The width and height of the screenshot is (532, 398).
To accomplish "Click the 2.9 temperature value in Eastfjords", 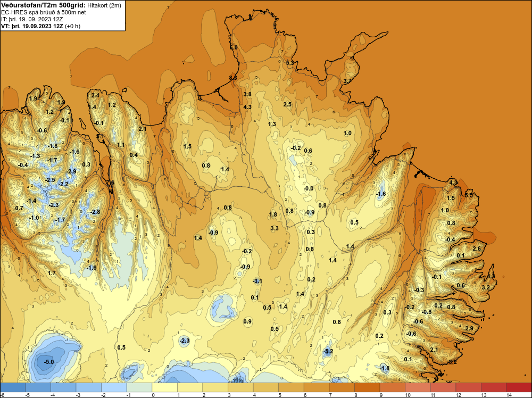I will point(469,328).
